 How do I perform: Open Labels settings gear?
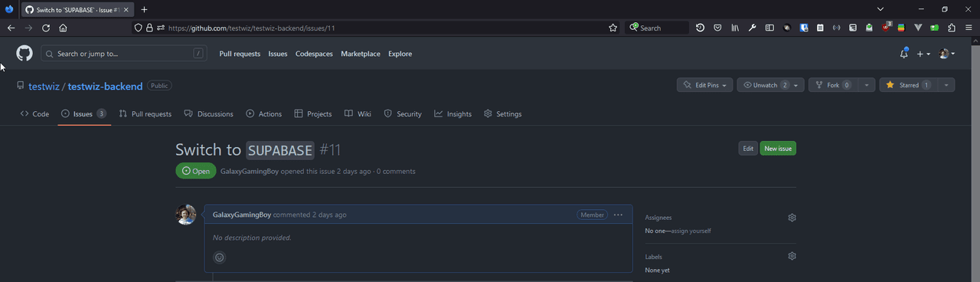[x=792, y=256]
